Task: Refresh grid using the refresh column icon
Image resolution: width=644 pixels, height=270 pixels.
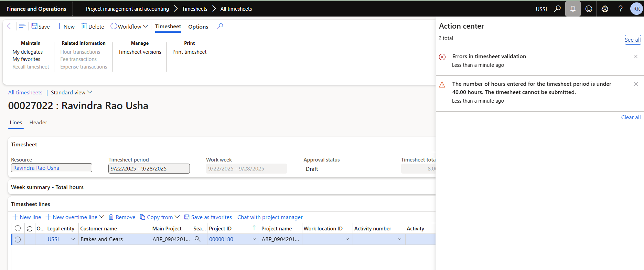Action: point(30,229)
